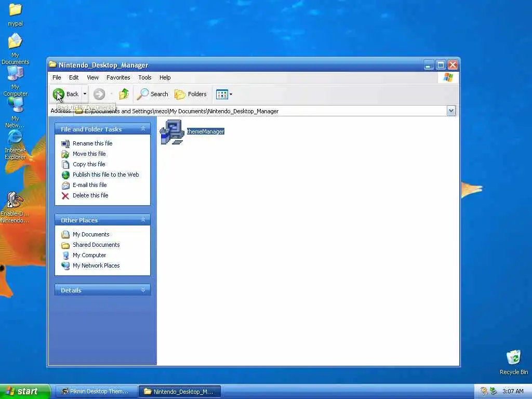Maximize the Nintendo_Desktop_Manager window
Screen dimensions: 532x399
click(x=441, y=65)
